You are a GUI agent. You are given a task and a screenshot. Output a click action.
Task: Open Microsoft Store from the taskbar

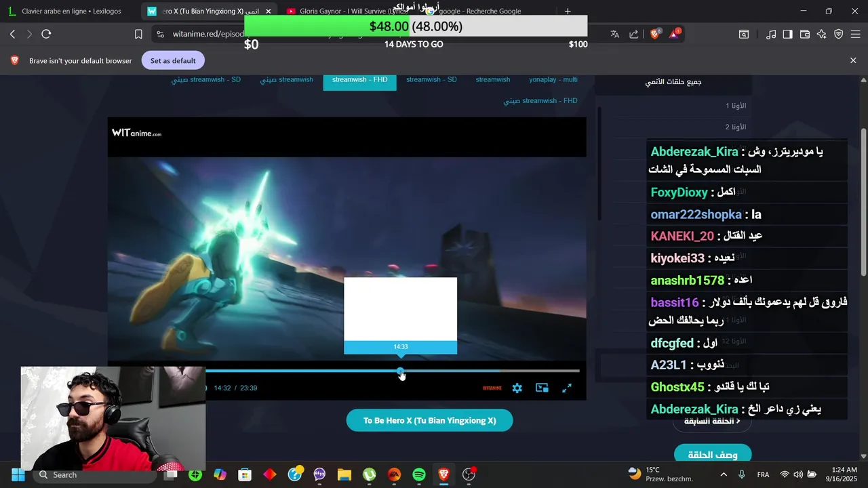coord(245,474)
